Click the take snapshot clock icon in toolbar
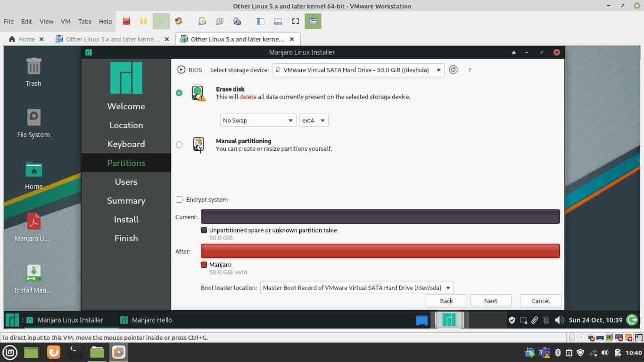 tap(202, 21)
